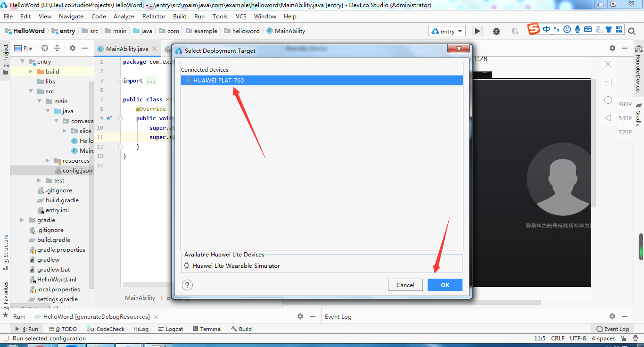Open Event Log from status bar

613,329
